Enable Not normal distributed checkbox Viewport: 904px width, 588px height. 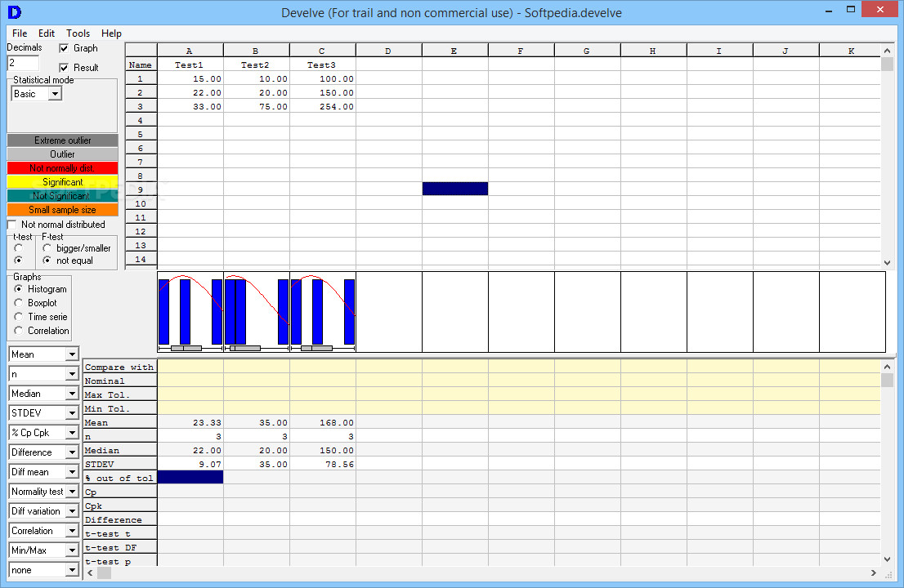pos(12,225)
